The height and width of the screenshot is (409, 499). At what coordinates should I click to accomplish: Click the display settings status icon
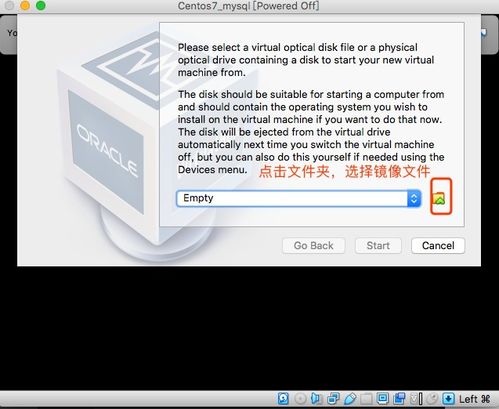383,398
